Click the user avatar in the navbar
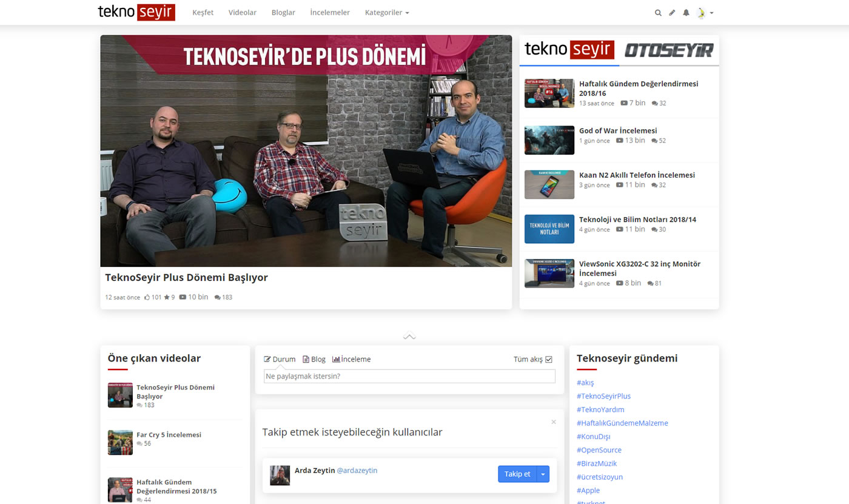 (702, 13)
